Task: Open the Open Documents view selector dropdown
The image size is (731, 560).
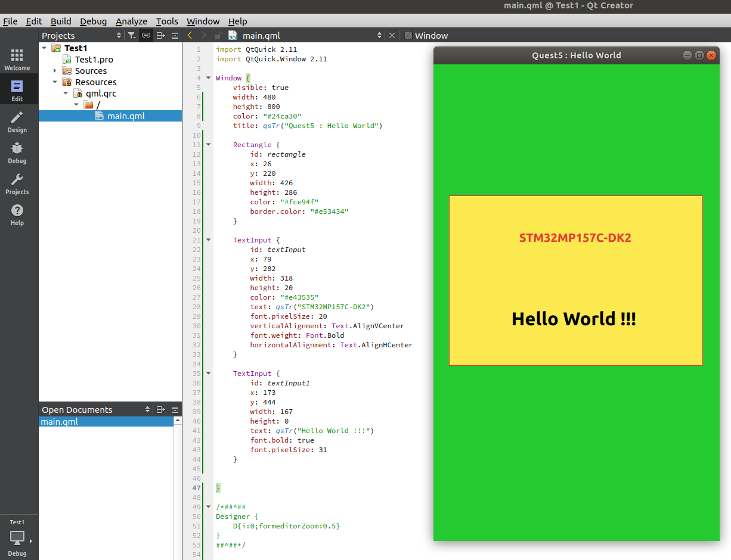Action: click(148, 410)
